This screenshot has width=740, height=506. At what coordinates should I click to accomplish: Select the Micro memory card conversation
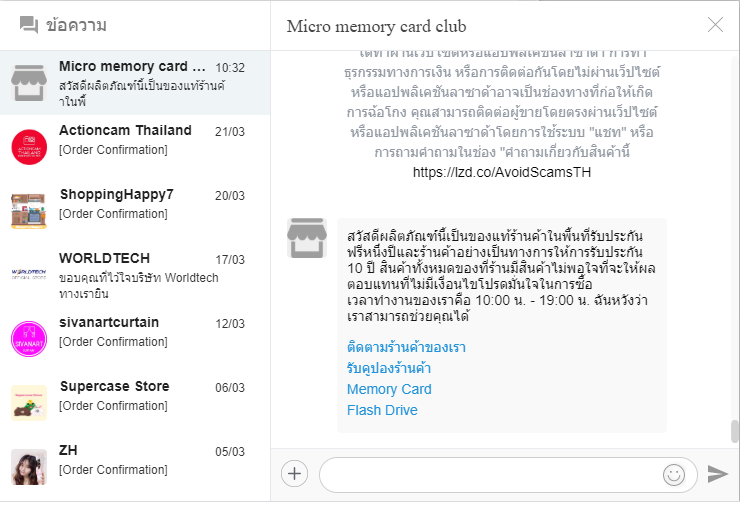(x=135, y=83)
